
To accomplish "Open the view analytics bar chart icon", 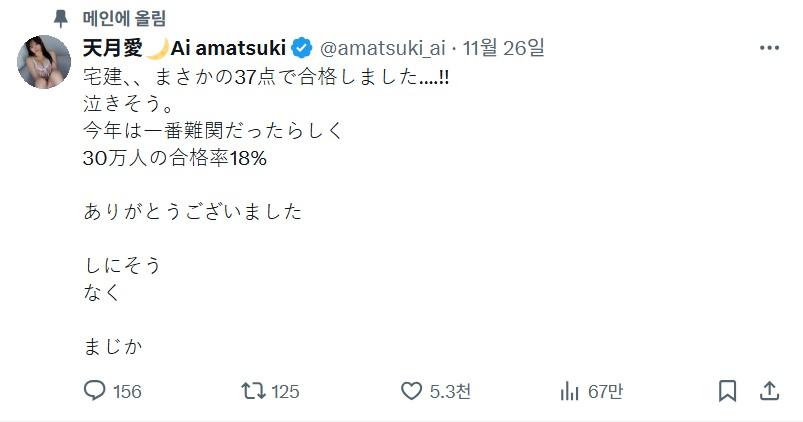I will coord(570,390).
